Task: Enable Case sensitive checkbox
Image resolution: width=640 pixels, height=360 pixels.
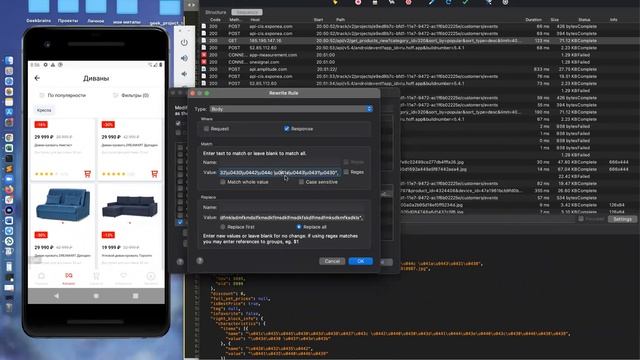Action: tap(301, 182)
